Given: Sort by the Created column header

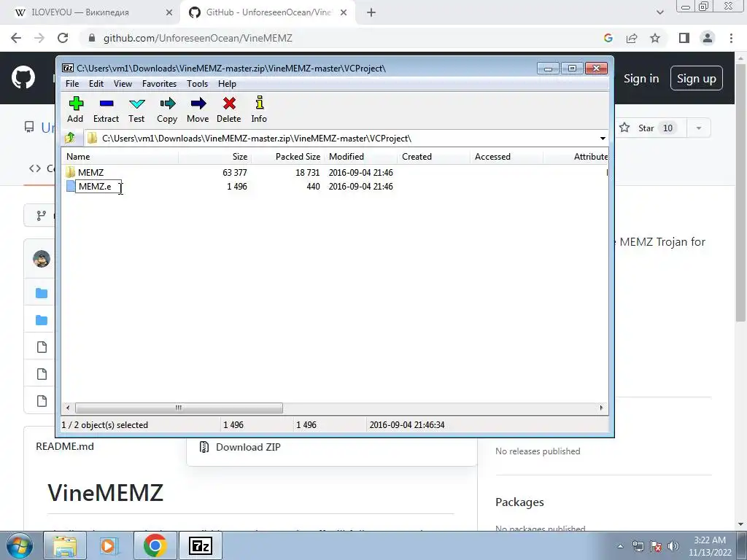Looking at the screenshot, I should coord(433,157).
